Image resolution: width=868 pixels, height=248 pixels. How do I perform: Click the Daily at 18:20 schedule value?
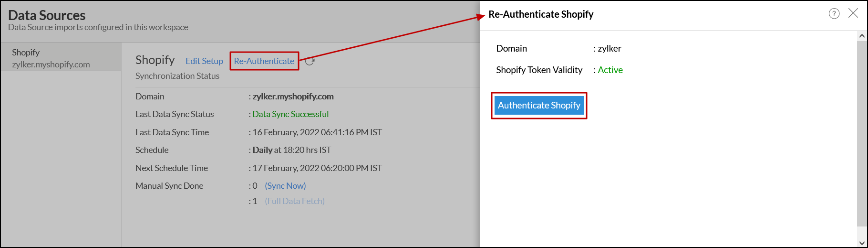tap(291, 150)
